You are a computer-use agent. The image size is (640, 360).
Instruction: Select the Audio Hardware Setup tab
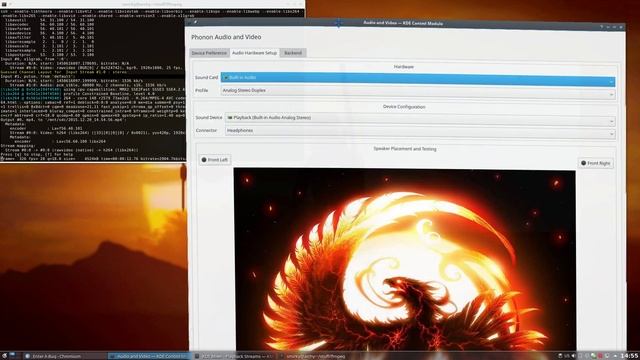click(x=254, y=53)
